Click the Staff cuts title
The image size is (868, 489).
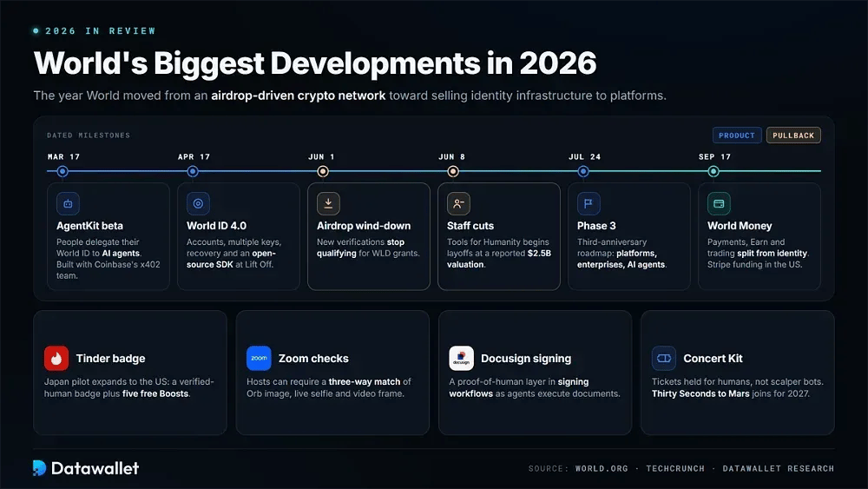[470, 226]
